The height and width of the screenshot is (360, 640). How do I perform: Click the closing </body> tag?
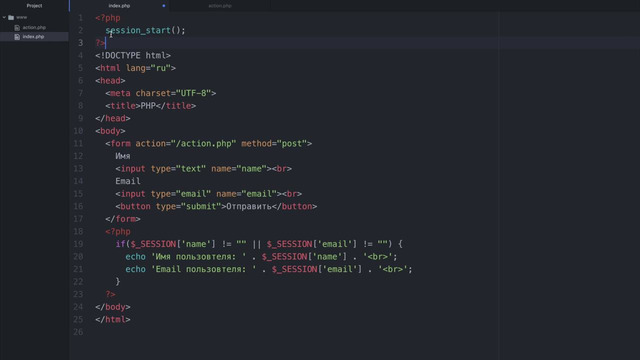113,307
